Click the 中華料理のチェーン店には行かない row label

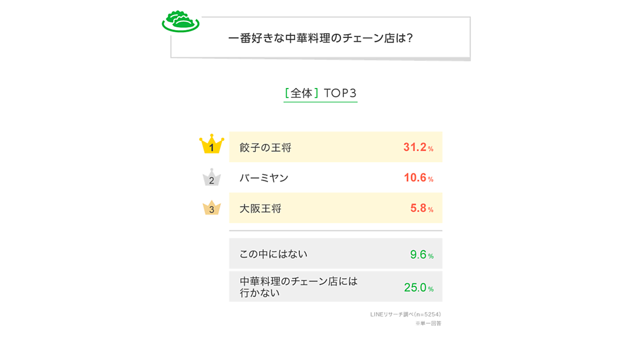pos(298,287)
